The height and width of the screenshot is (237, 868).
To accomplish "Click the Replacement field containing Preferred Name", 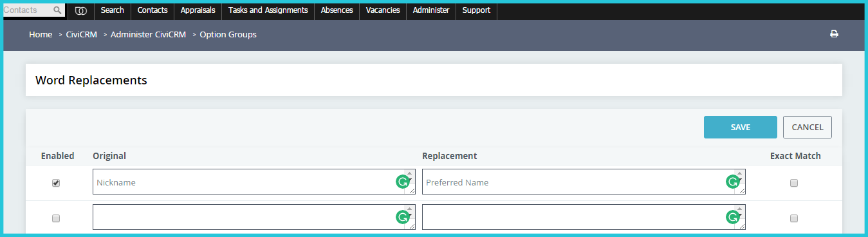I will click(584, 182).
